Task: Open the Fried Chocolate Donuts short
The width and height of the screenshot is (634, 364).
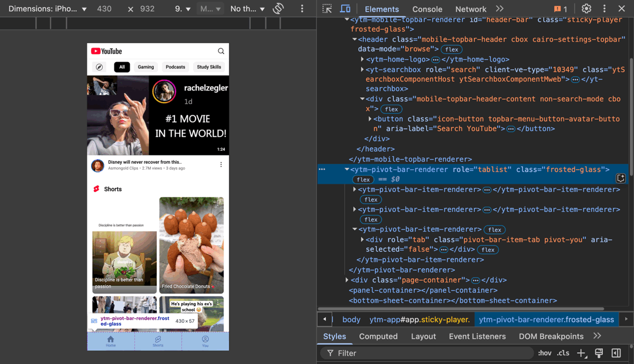Action: tap(191, 245)
